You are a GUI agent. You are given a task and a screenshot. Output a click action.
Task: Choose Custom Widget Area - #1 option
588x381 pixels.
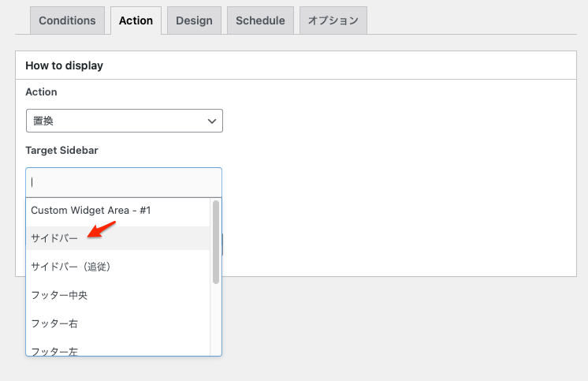pyautogui.click(x=117, y=210)
